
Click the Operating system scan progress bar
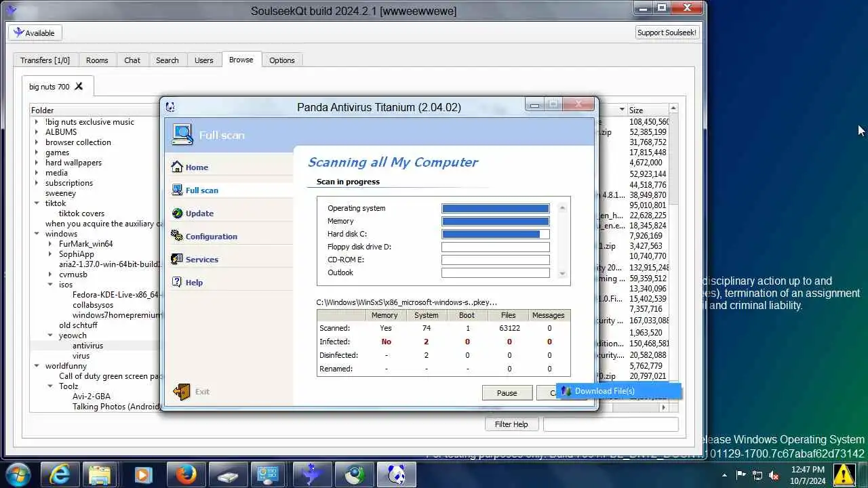pyautogui.click(x=496, y=209)
